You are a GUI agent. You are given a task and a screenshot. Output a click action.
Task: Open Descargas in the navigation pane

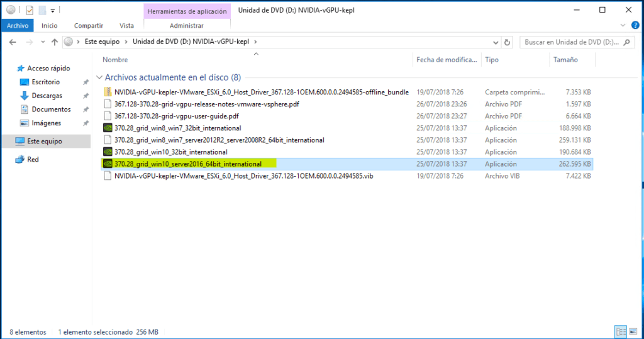pos(47,96)
